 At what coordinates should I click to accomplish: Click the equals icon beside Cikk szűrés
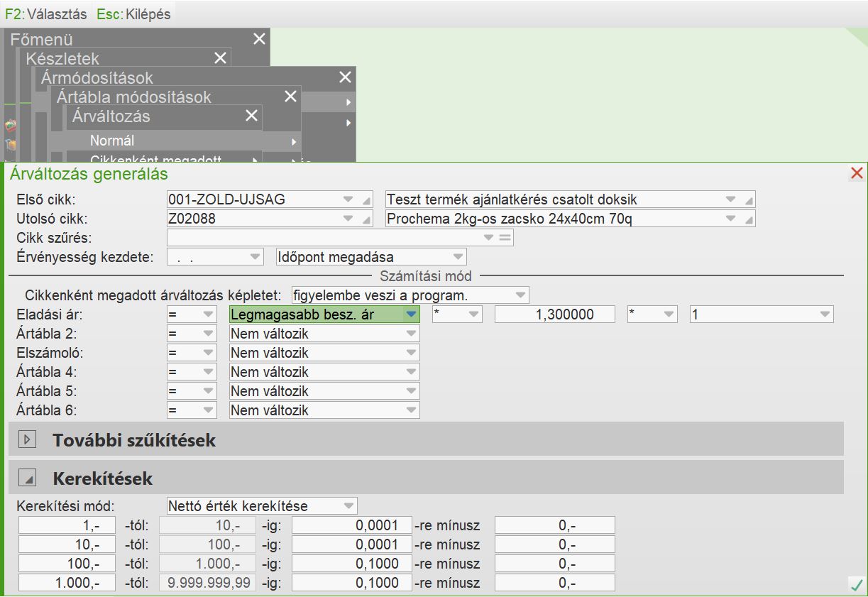point(505,239)
